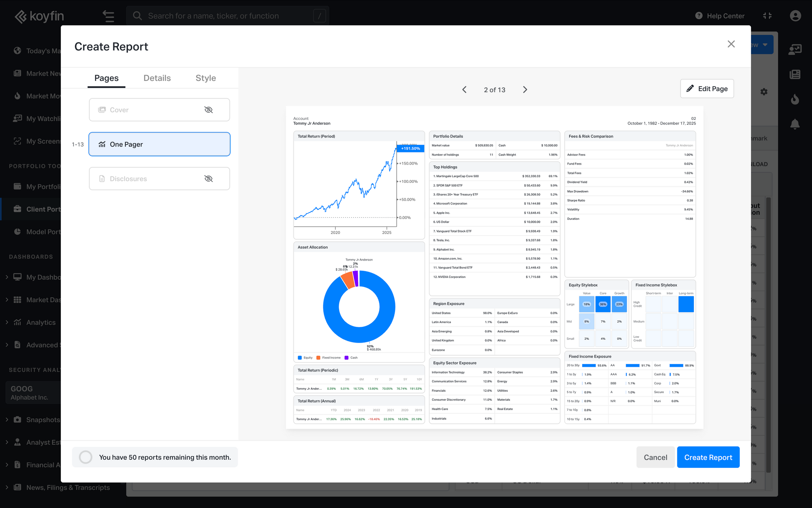Click the user profile avatar icon
The image size is (812, 508).
(795, 16)
